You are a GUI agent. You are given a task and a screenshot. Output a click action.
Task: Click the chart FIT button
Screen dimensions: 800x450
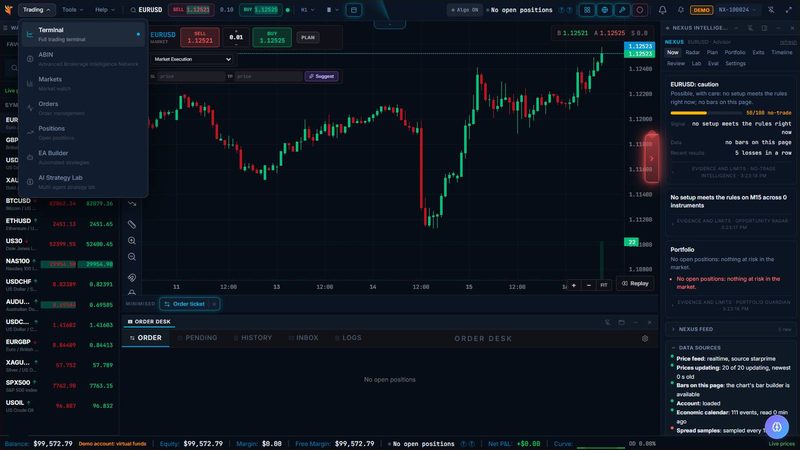[x=604, y=285]
